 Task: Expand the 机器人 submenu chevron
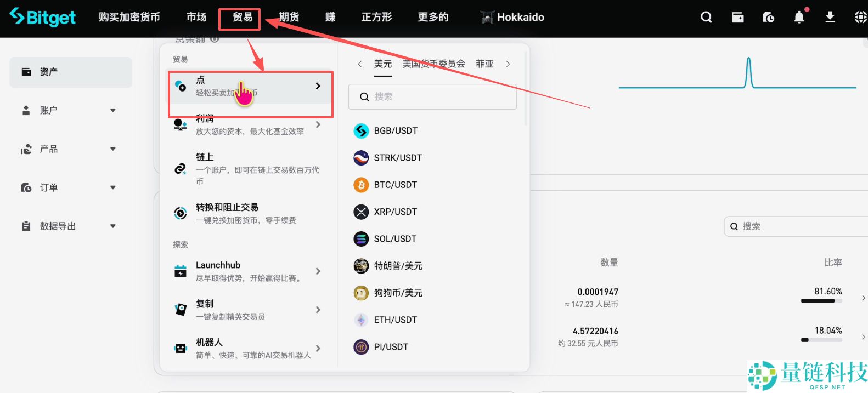(x=318, y=349)
